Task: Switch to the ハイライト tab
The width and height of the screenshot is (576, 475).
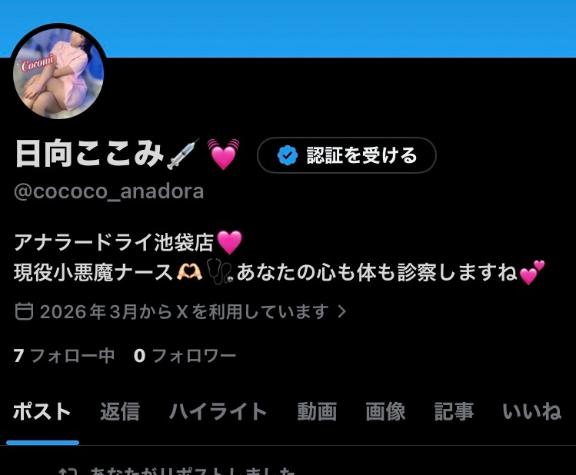Action: coord(218,411)
